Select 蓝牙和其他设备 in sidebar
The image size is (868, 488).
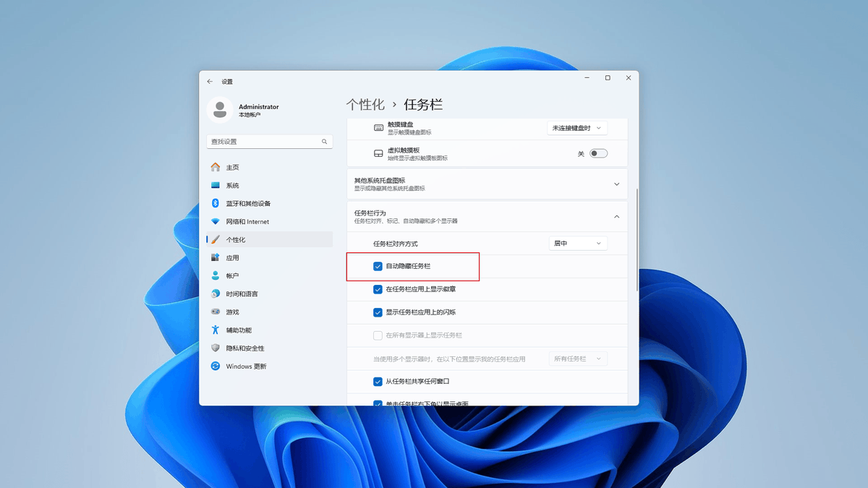click(x=269, y=203)
